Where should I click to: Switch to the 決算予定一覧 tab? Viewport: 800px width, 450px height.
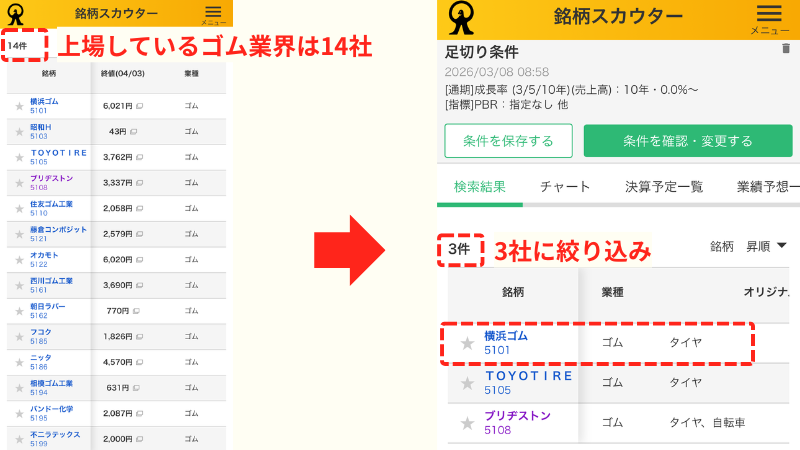(x=663, y=186)
